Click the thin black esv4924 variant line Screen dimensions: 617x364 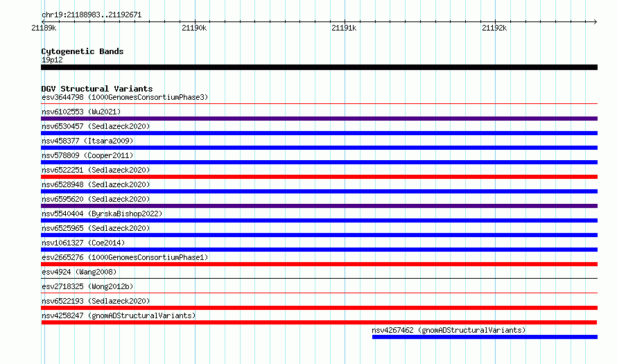pos(319,279)
